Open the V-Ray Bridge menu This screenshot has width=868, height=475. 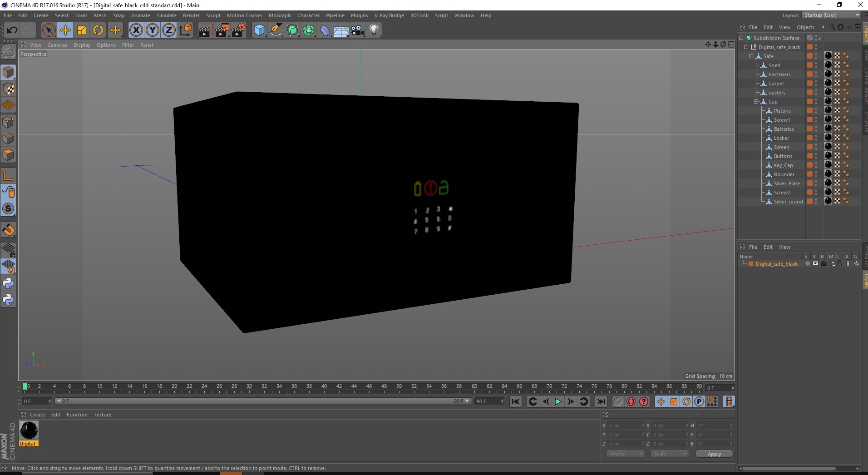[389, 15]
